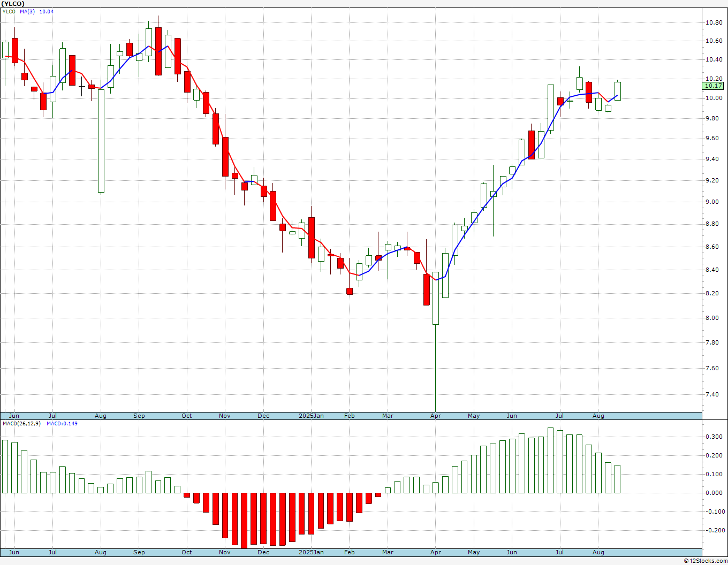
Task: Click Apr on the MACD panel bottom axis
Action: click(436, 552)
